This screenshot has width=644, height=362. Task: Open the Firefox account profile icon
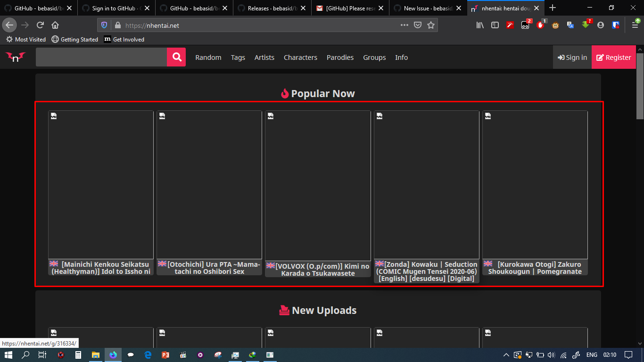[601, 25]
